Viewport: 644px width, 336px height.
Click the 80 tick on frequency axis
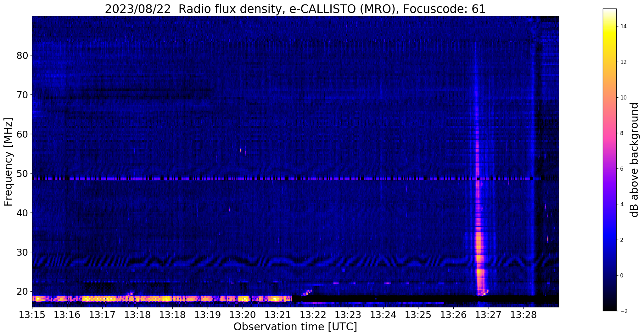(x=22, y=56)
